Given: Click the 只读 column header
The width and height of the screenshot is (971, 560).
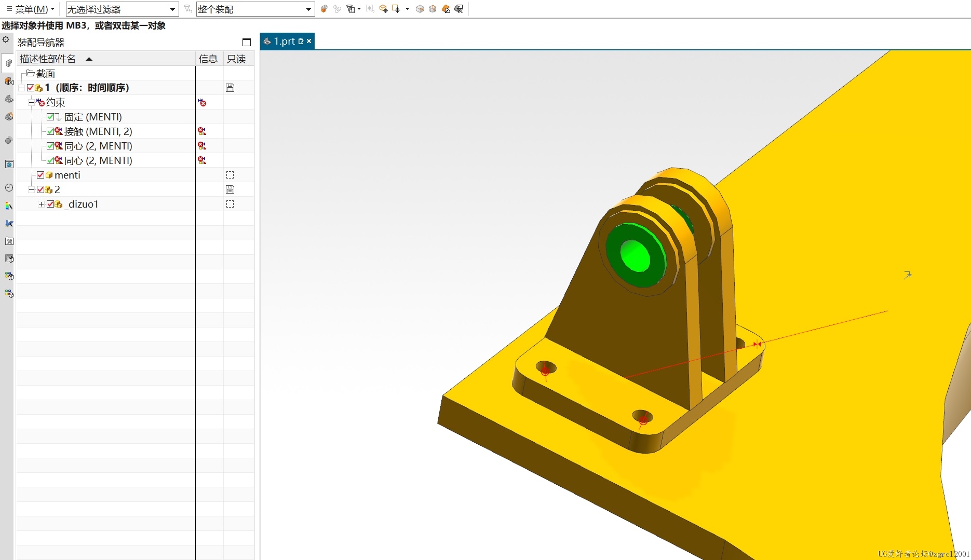Looking at the screenshot, I should 237,59.
